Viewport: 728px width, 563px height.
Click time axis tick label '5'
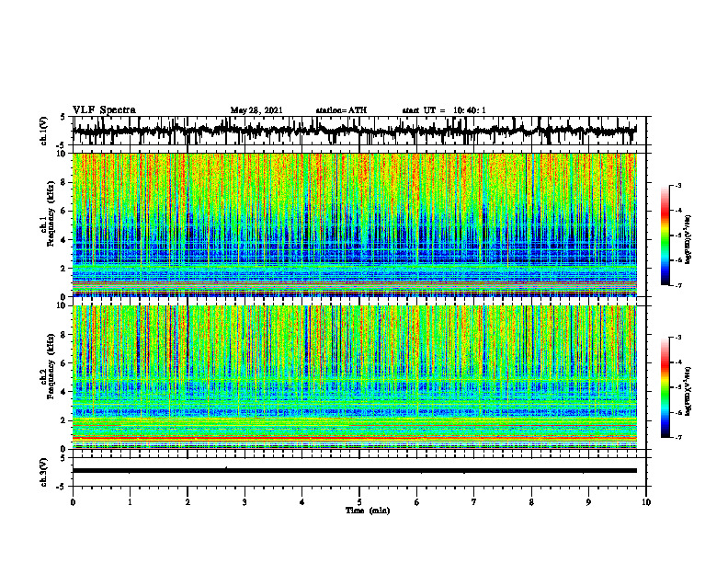[359, 502]
